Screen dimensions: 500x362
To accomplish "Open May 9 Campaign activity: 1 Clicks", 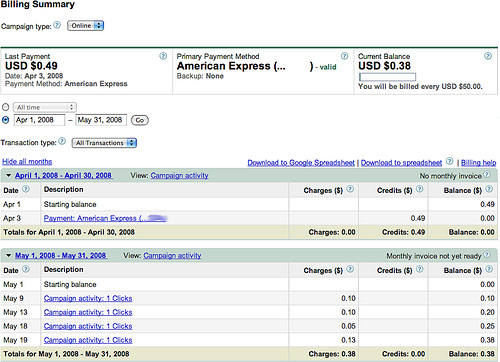I will pyautogui.click(x=88, y=298).
